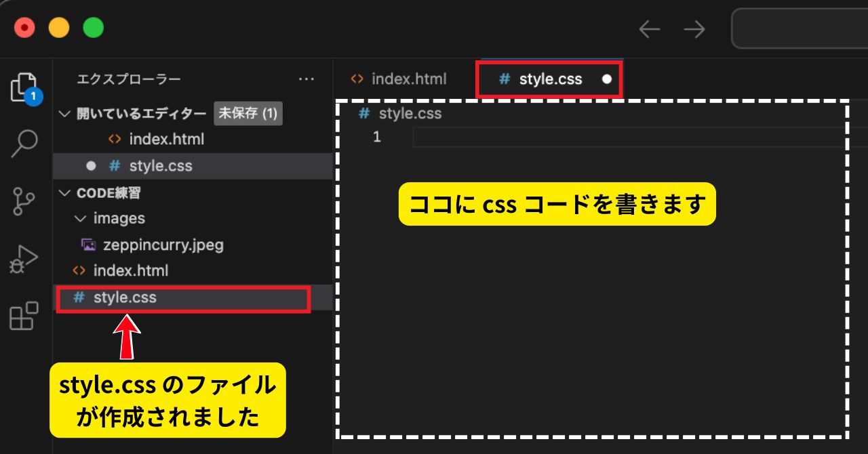Click the notification badge on the Explorer icon
Image resolution: width=868 pixels, height=454 pixels.
pos(33,97)
